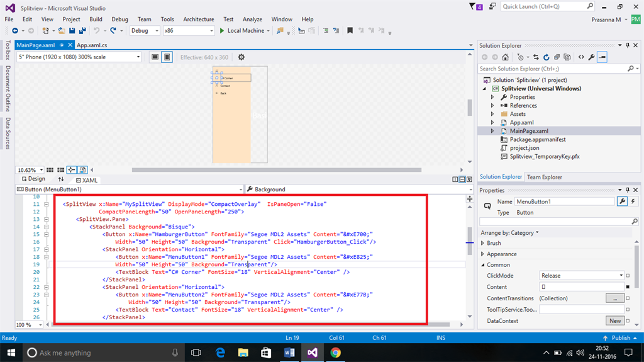Click the Home icon in Solution Explorer

(506, 57)
